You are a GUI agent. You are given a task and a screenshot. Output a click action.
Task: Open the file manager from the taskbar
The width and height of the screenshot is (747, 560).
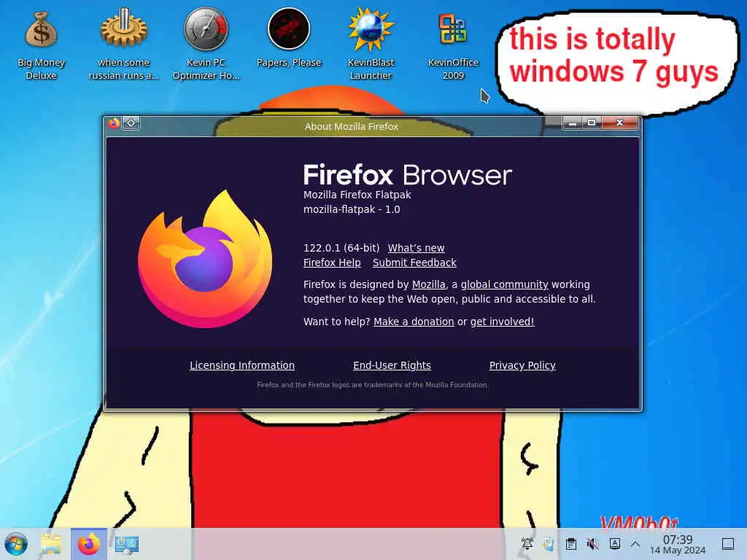(x=51, y=544)
